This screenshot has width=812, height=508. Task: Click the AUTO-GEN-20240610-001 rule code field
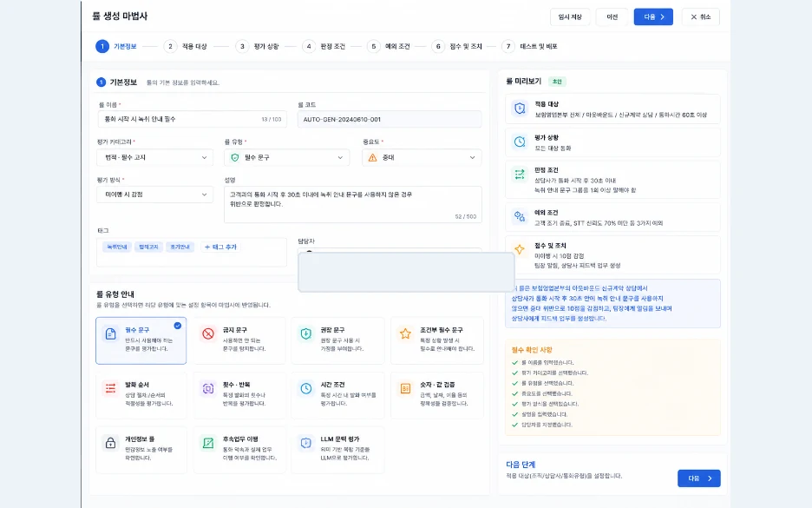[390, 119]
